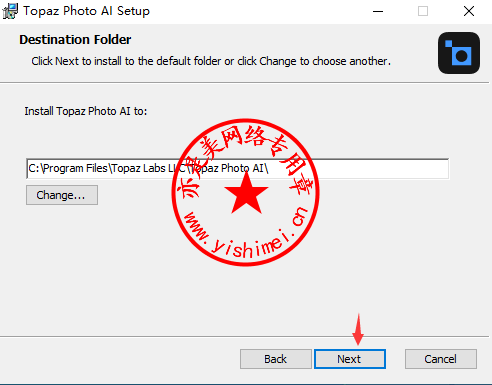This screenshot has height=385, width=492.
Task: Click the 'Install Topaz Photo AI to:' label
Action: (86, 111)
